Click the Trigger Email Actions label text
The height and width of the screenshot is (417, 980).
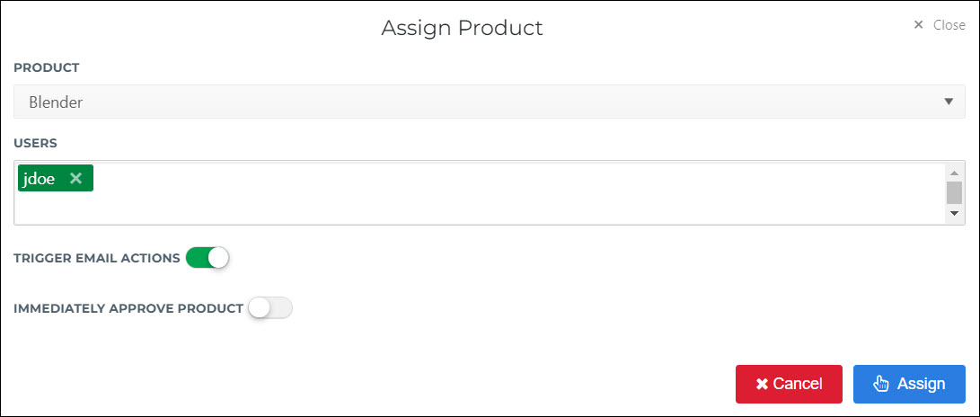pos(97,258)
